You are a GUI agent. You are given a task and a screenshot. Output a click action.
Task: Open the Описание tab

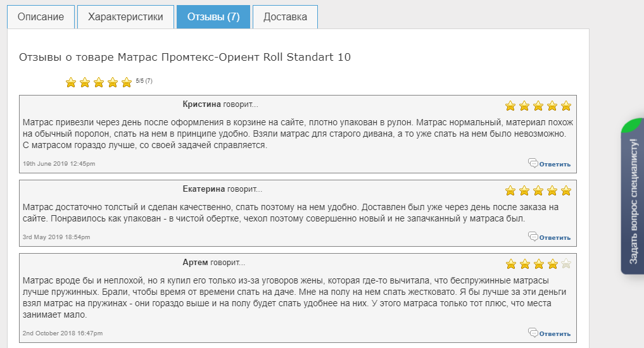tap(41, 17)
